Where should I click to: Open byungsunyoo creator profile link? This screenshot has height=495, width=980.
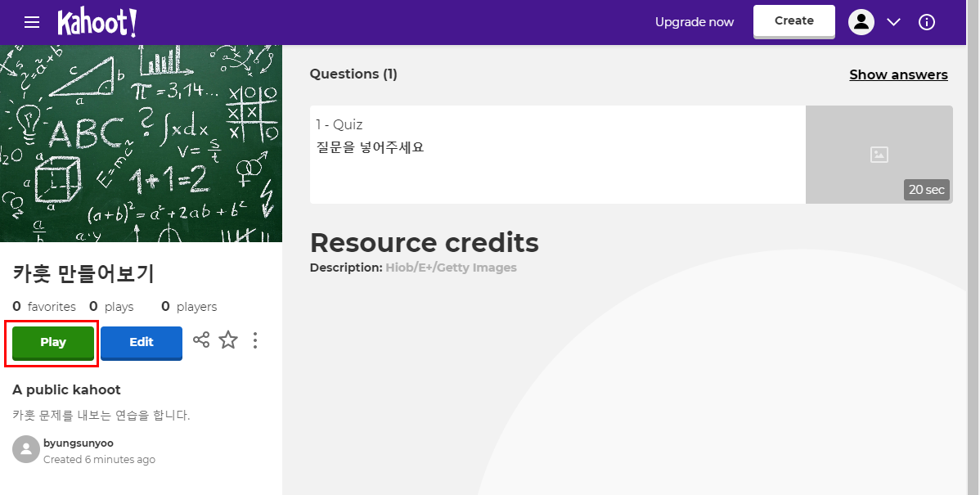[79, 443]
